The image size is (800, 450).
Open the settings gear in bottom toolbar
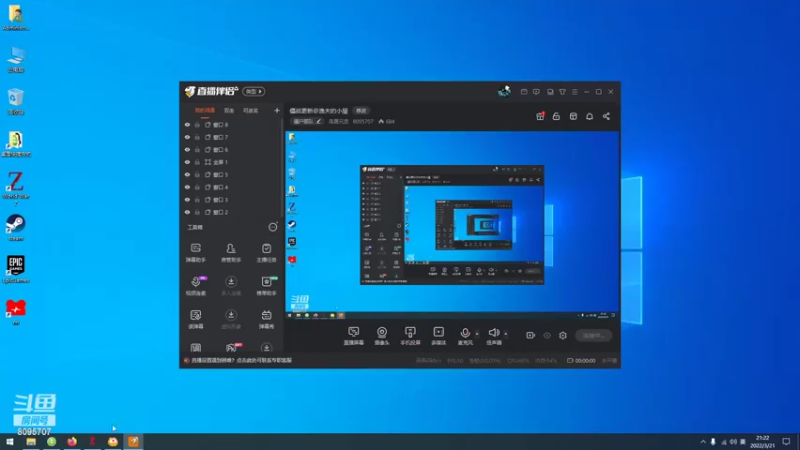tap(563, 335)
